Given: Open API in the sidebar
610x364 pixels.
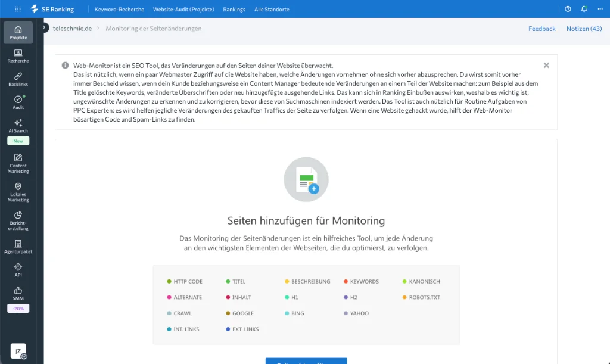Looking at the screenshot, I should [x=18, y=270].
